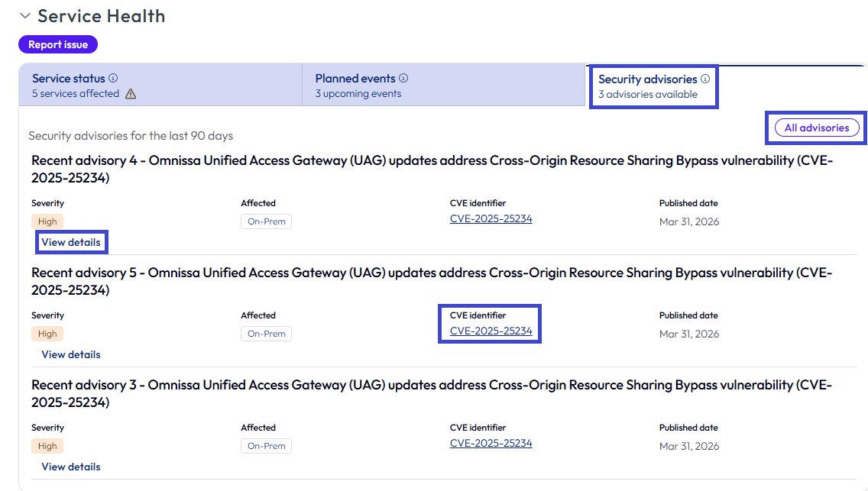Click the warning triangle beside 5 services affected
This screenshot has height=491, width=868.
131,94
